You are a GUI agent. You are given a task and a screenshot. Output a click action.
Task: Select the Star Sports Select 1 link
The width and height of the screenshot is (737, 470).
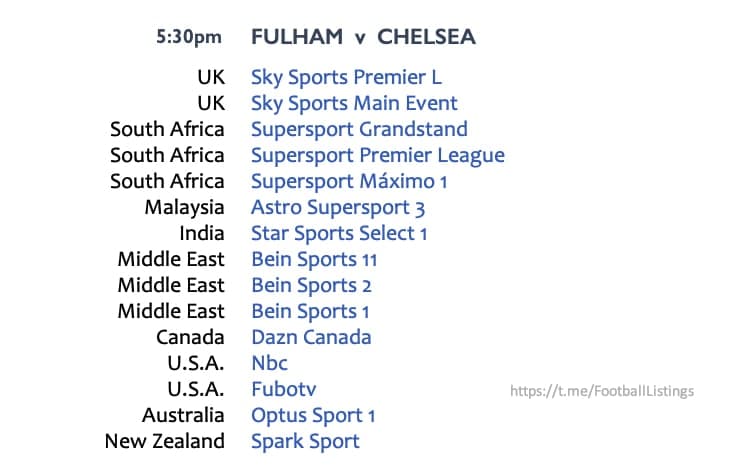coord(339,234)
